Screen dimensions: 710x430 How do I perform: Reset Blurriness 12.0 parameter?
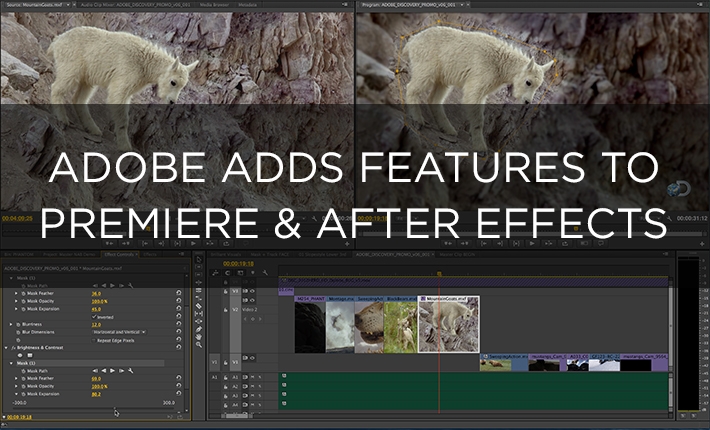pyautogui.click(x=179, y=325)
